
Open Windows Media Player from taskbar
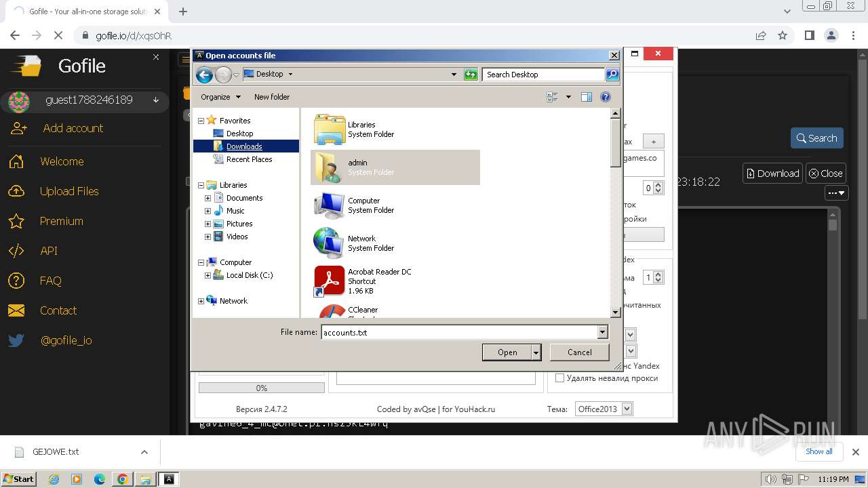pos(77,479)
